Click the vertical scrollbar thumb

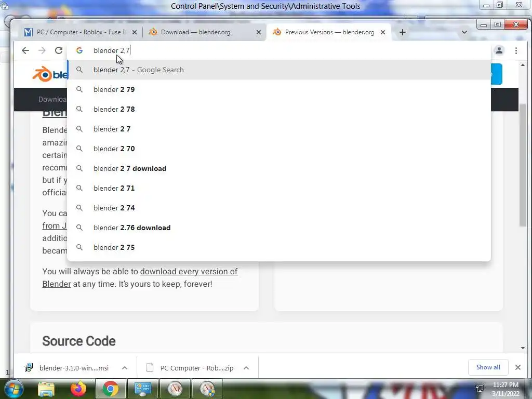(523, 165)
